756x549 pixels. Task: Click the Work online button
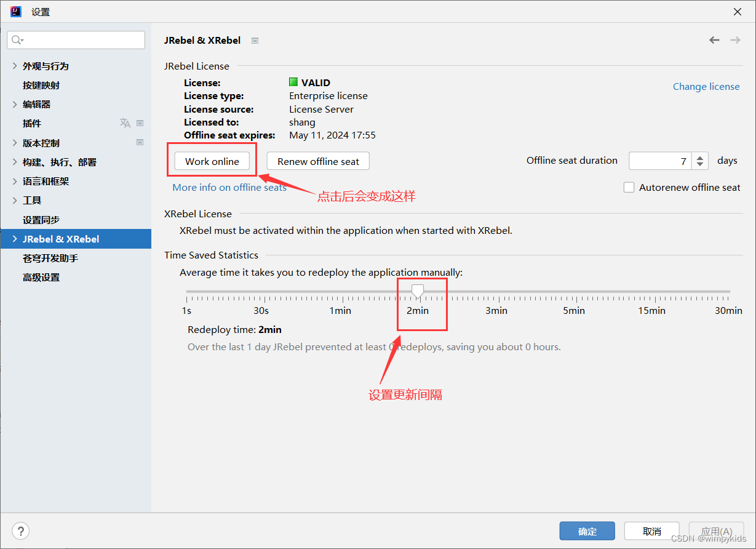pos(212,161)
